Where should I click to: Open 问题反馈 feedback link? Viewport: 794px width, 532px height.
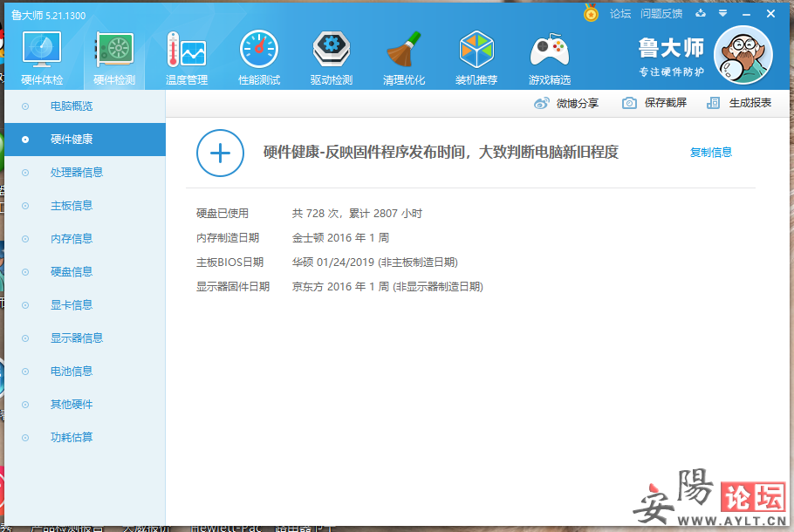click(x=661, y=14)
